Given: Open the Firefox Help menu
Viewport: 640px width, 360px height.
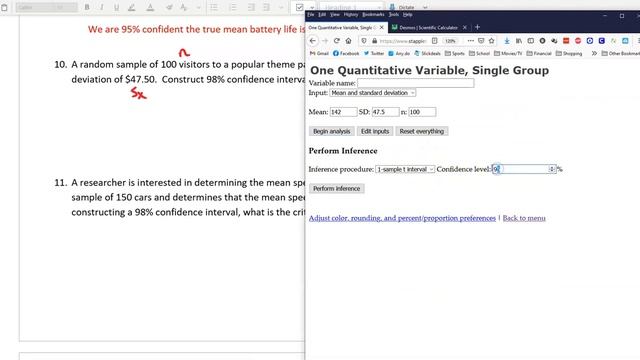Looking at the screenshot, I should 407,15.
